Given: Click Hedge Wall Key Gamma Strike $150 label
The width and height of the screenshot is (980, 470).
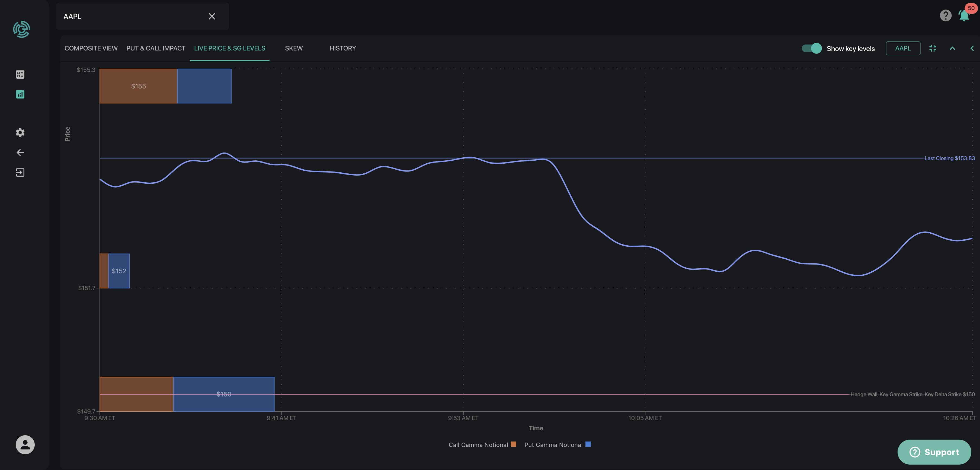Looking at the screenshot, I should click(x=913, y=394).
